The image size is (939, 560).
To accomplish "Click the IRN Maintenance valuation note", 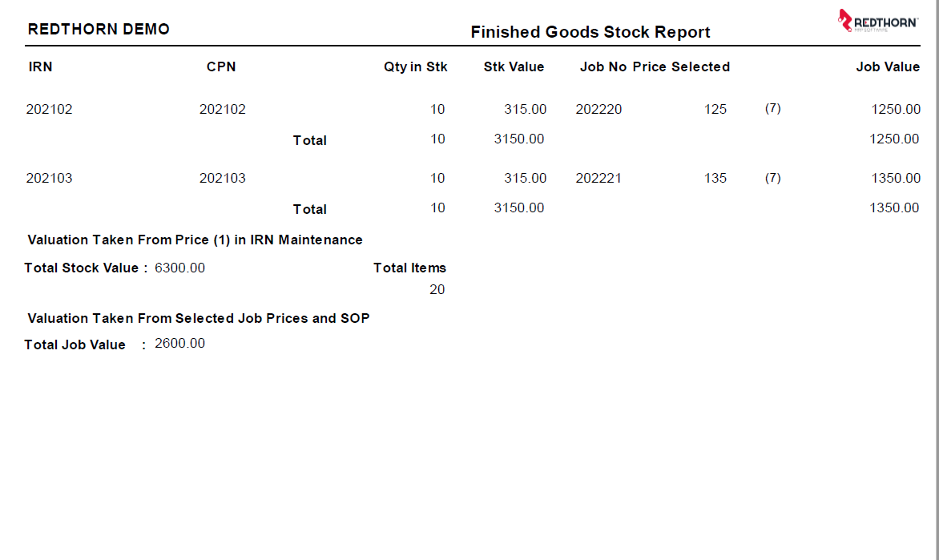I will 195,240.
